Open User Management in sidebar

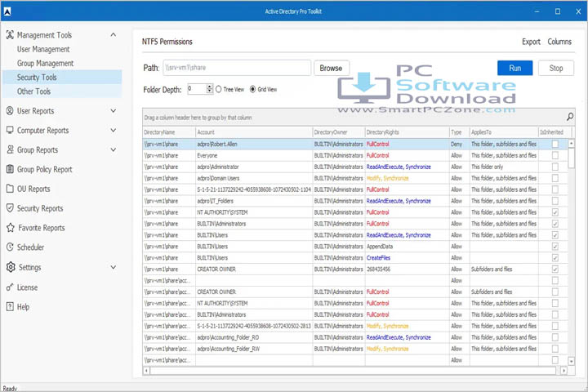pyautogui.click(x=43, y=49)
